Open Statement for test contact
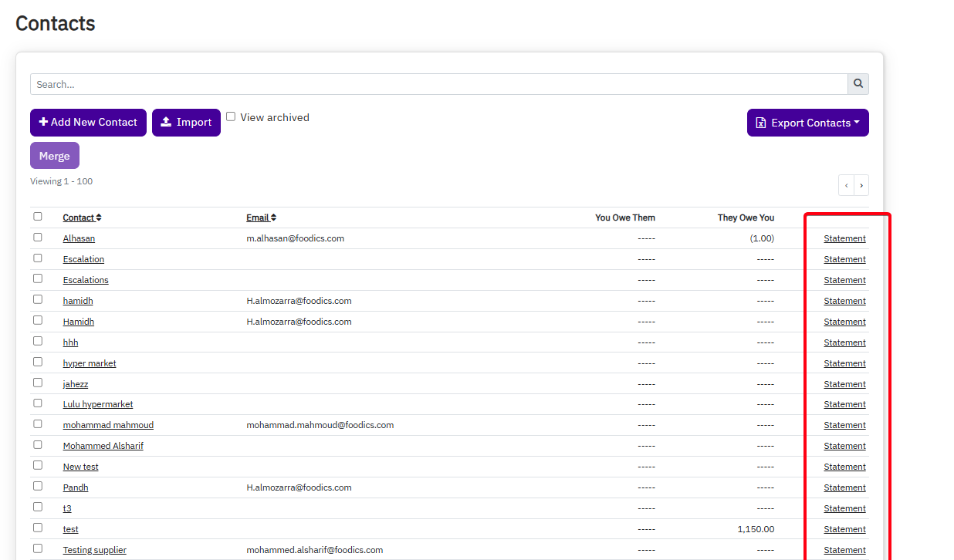This screenshot has width=954, height=560. [x=844, y=529]
